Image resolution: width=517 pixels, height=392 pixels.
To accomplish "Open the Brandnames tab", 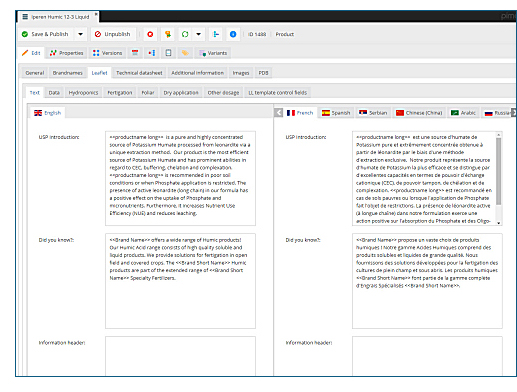I will pos(67,73).
